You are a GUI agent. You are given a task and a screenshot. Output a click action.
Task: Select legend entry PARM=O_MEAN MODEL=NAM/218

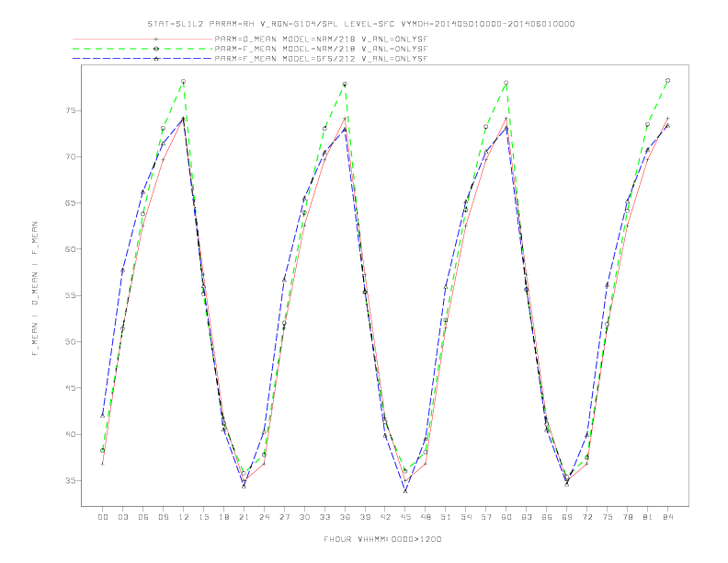(321, 39)
